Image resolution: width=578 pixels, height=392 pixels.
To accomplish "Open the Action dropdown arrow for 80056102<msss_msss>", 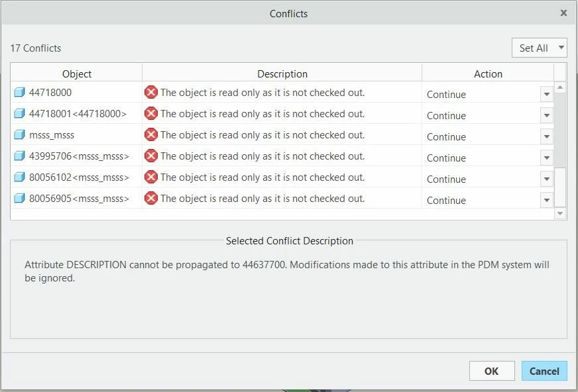I will pos(547,179).
